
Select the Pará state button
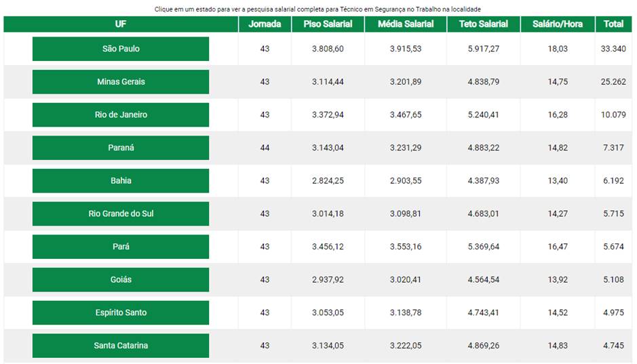[121, 247]
